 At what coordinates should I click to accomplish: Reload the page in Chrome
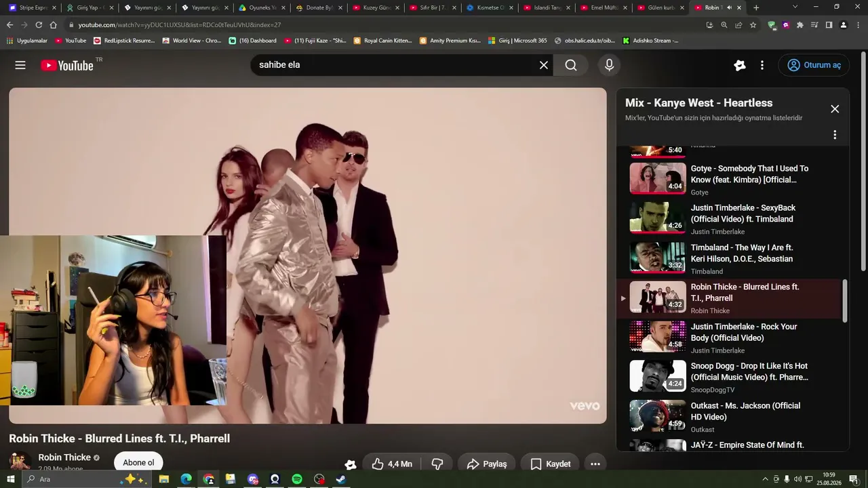tap(39, 25)
